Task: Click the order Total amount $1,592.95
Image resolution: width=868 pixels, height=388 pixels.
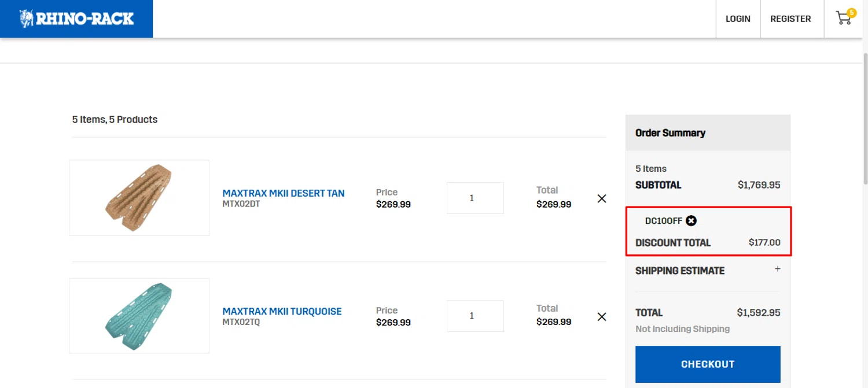Action: coord(758,313)
